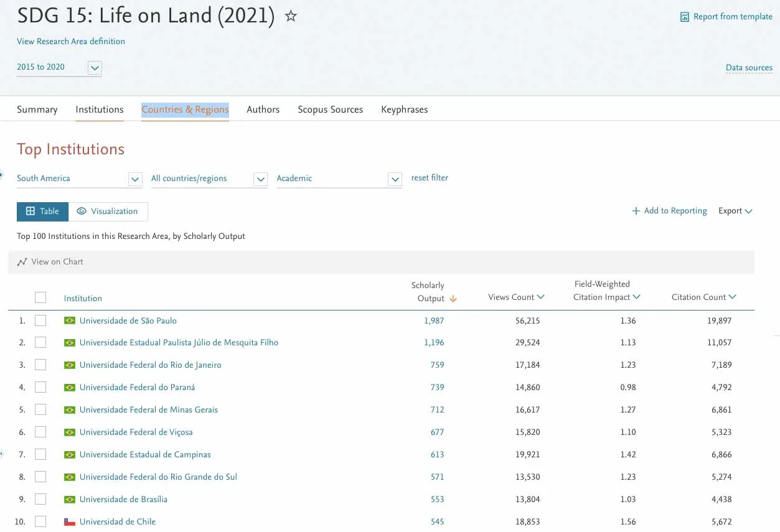Click flag icon beside Universidade Estadual de Campinas
Screen dimensions: 780x532
pyautogui.click(x=70, y=454)
